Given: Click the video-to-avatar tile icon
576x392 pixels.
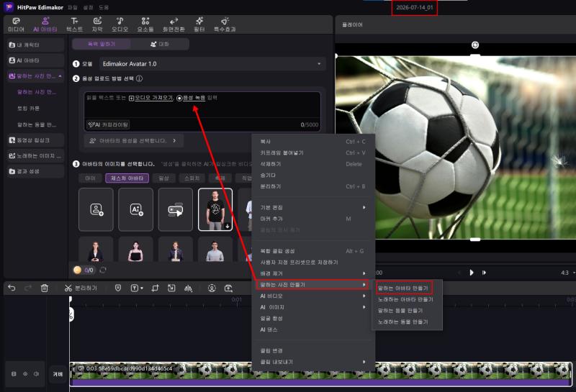Looking at the screenshot, I should 175,209.
